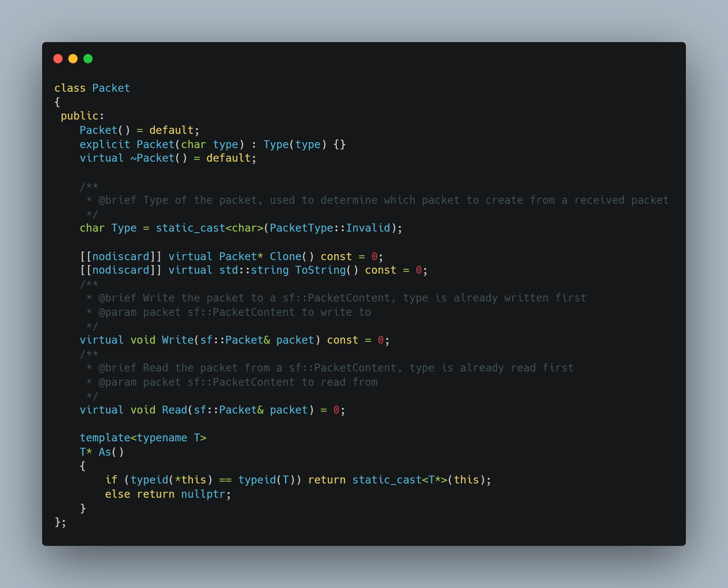Click template<typename T> line
The image size is (728, 588).
tap(143, 438)
